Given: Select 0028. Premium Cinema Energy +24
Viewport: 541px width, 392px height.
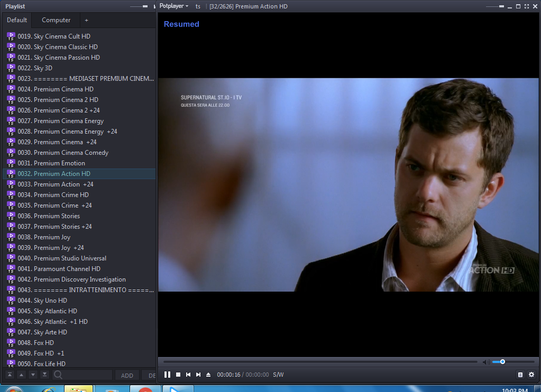Looking at the screenshot, I should pos(79,132).
